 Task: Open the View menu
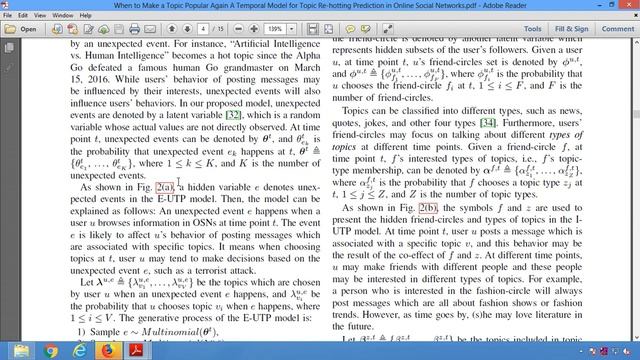(x=40, y=16)
